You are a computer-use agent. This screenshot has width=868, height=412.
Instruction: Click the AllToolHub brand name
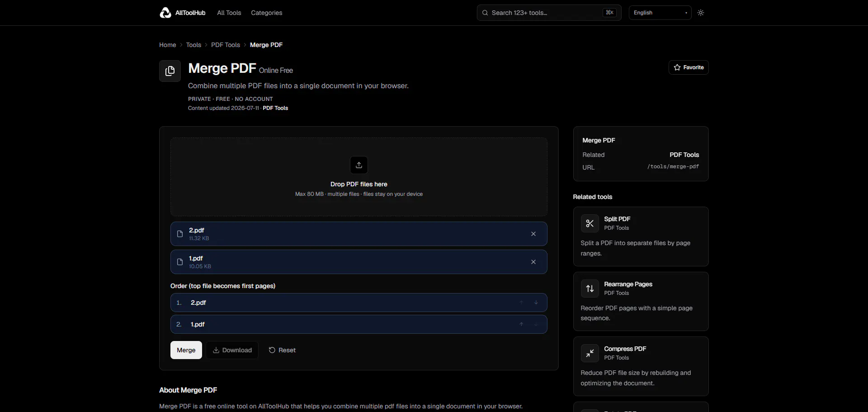pos(190,13)
